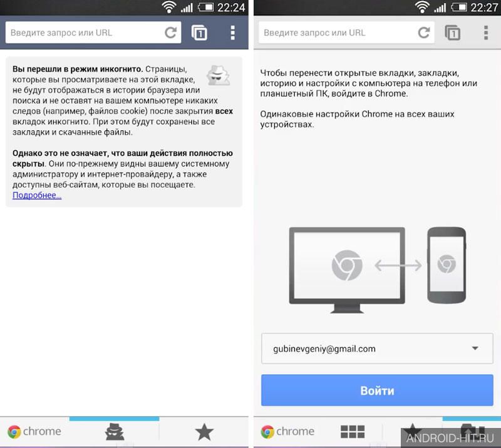The image size is (501, 448).
Task: Tap battery status icon in right phone
Action: click(459, 7)
